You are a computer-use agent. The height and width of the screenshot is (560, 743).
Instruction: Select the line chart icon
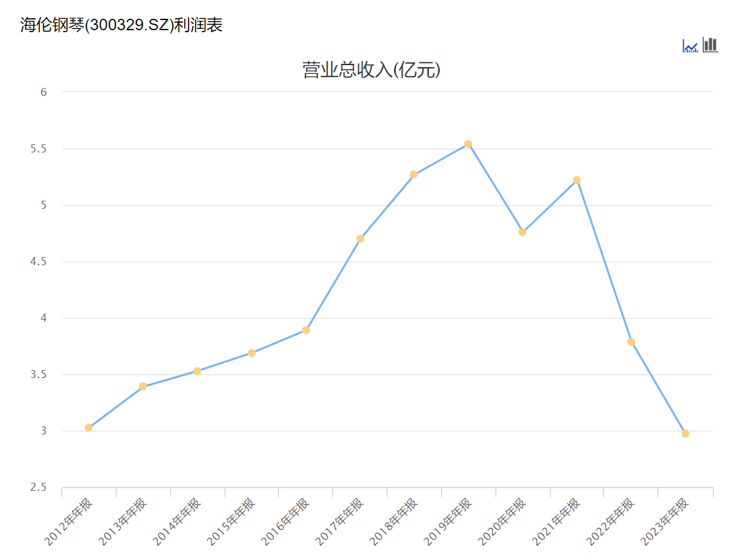689,46
